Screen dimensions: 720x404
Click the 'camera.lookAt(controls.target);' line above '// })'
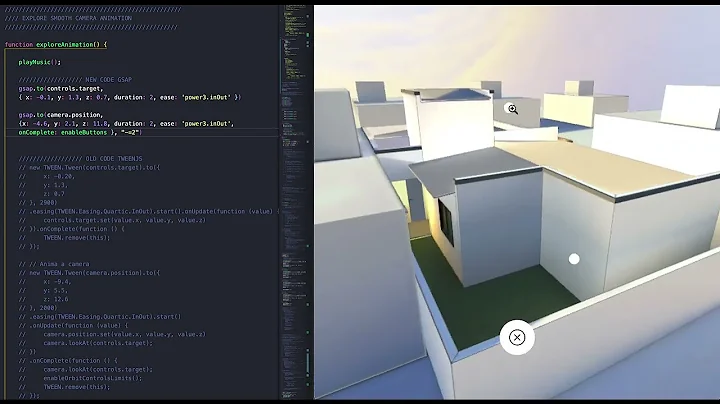point(85,343)
